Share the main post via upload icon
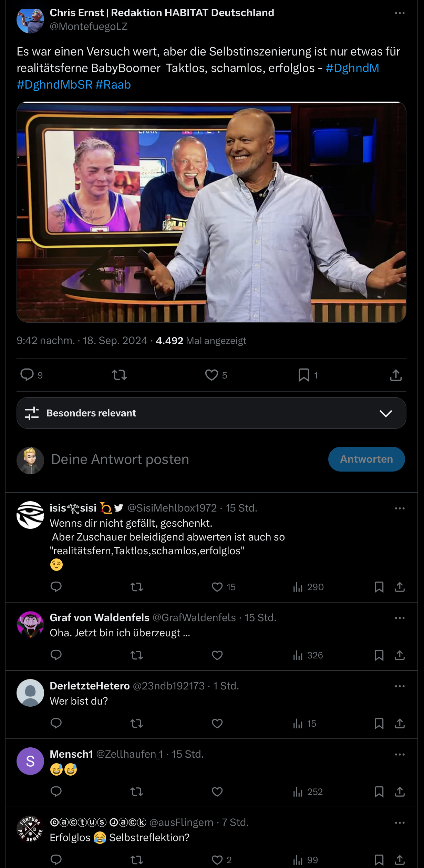Viewport: 424px width, 868px height. [396, 375]
